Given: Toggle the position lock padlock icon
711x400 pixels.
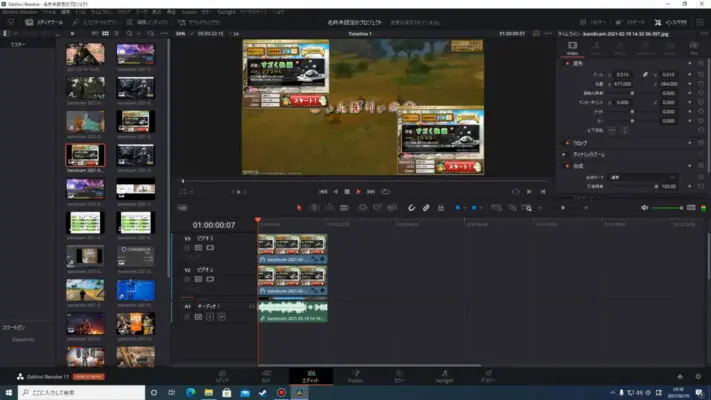Looking at the screenshot, I should (441, 208).
